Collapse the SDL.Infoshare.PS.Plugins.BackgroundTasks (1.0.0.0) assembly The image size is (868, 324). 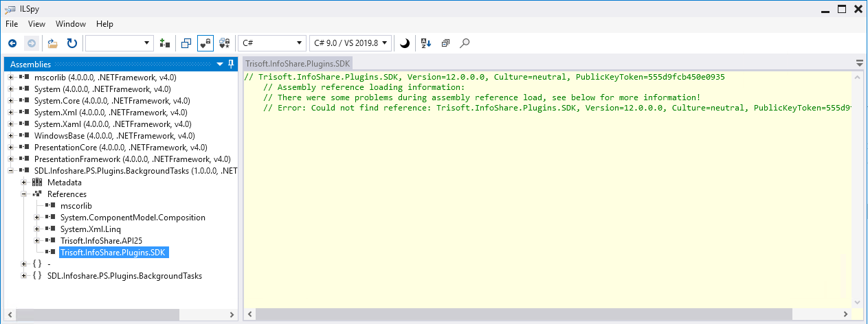pos(11,170)
